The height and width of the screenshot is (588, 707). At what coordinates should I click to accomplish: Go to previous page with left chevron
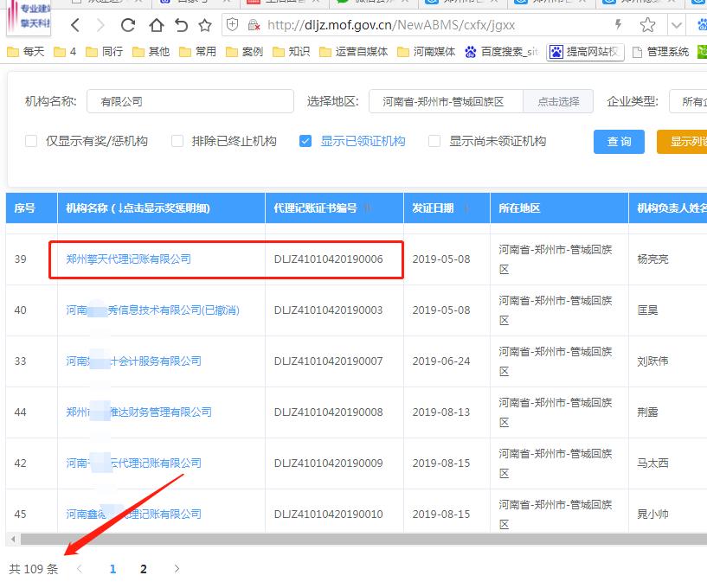point(80,569)
